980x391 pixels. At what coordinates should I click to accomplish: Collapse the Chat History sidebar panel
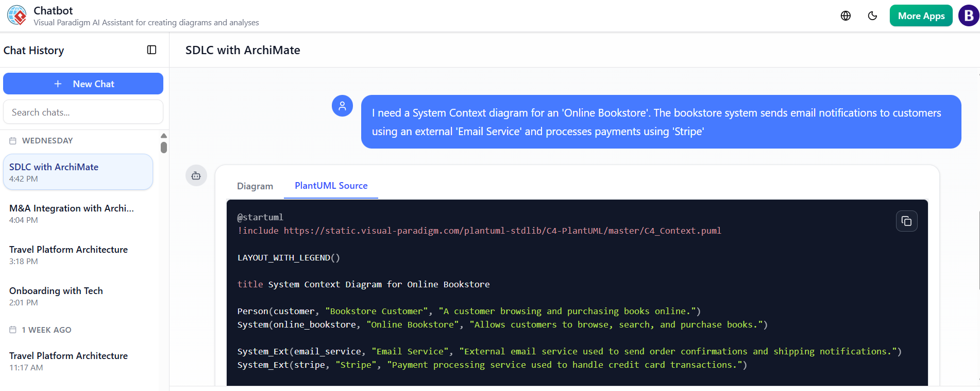click(x=151, y=50)
